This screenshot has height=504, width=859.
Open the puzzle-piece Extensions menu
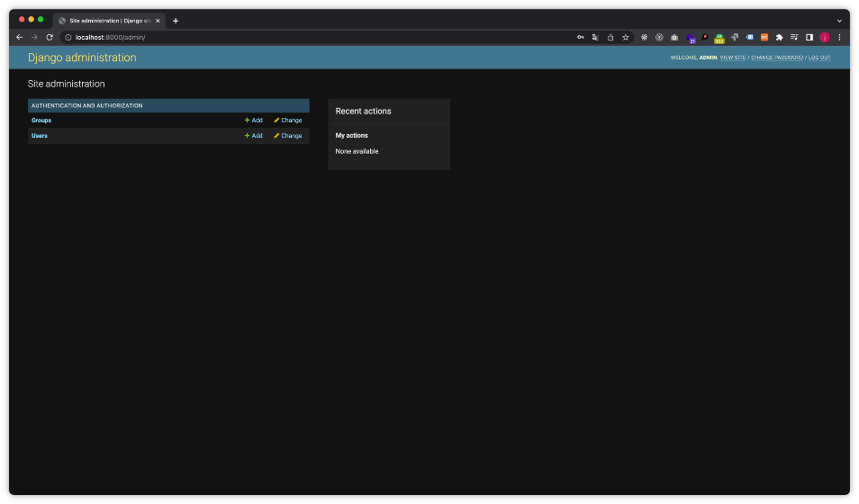click(x=779, y=37)
